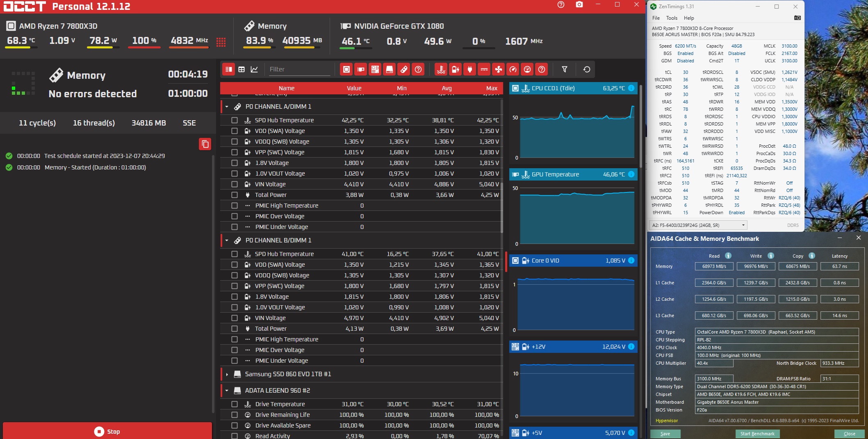Open info for CPU CCD1 (Tdie) graph

pos(631,88)
